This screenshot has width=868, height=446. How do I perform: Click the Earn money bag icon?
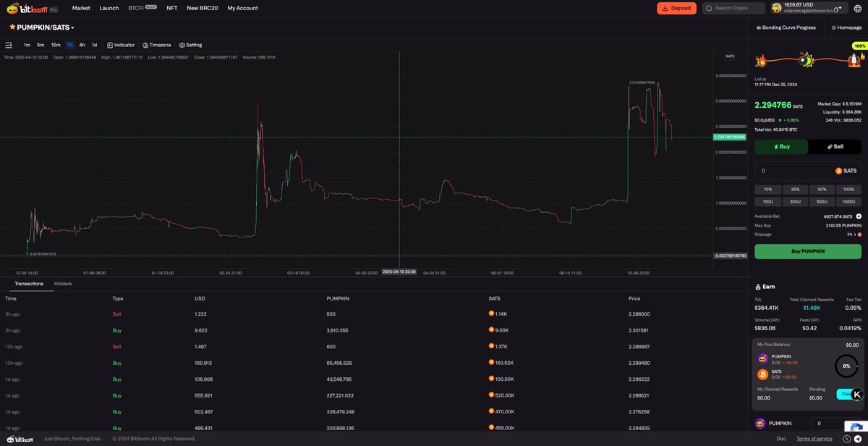(x=758, y=287)
